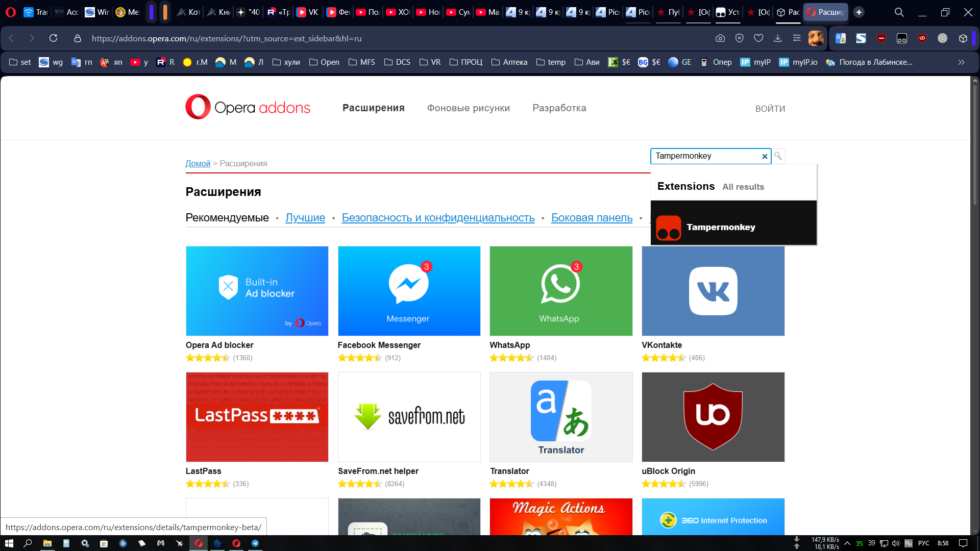Switch to the VK browser tab

click(x=308, y=12)
